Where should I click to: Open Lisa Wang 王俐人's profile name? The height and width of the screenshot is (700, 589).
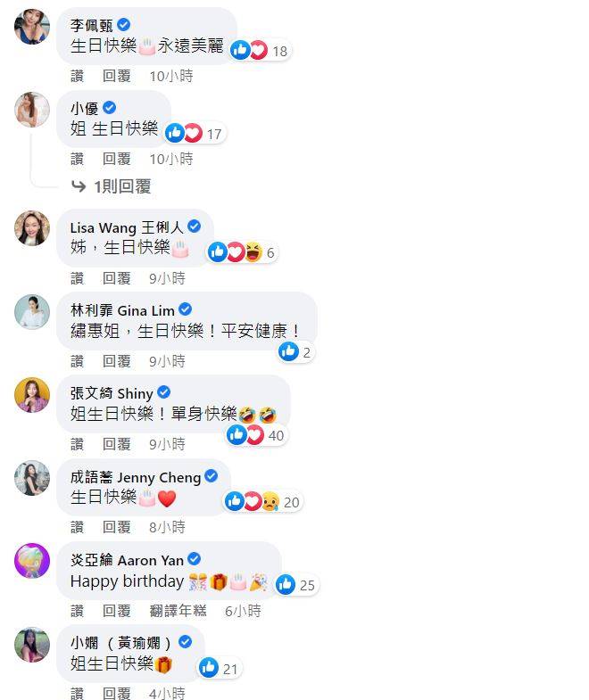[x=127, y=227]
